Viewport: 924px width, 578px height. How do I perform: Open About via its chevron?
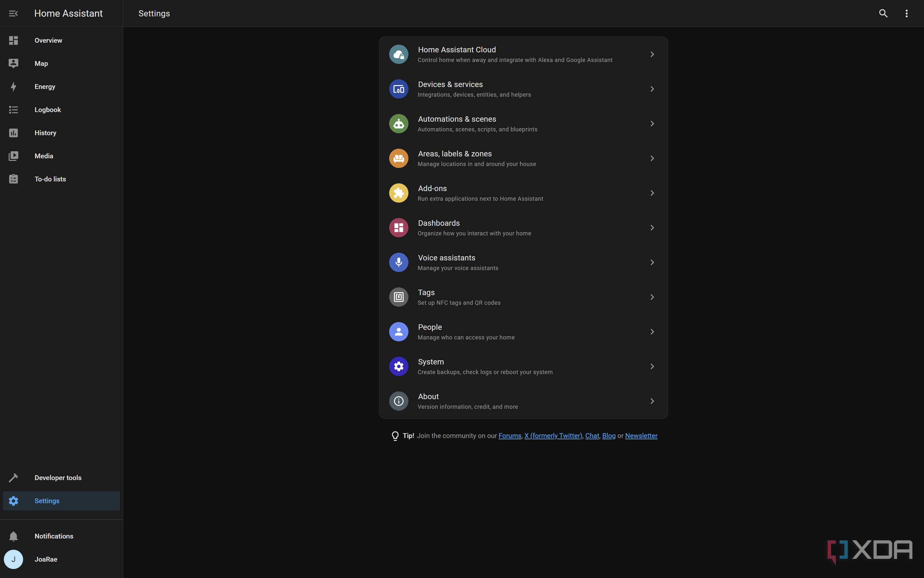[652, 401]
